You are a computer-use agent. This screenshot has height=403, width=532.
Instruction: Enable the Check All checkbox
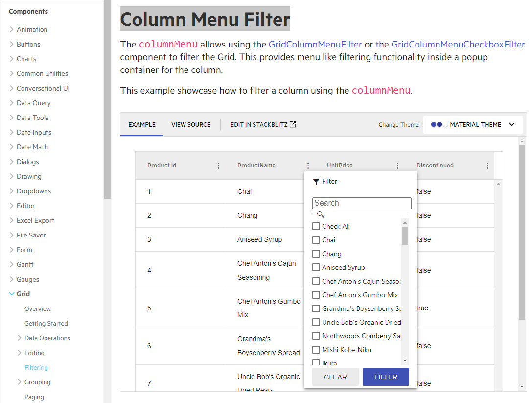(316, 226)
